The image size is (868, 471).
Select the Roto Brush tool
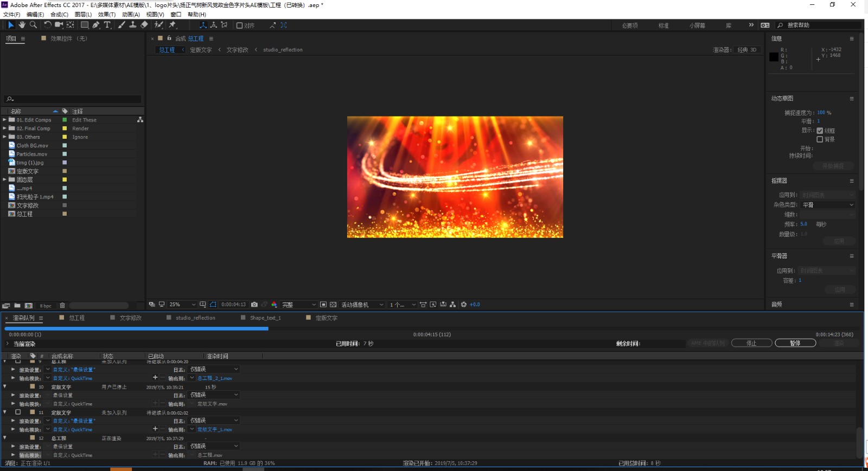pos(158,25)
